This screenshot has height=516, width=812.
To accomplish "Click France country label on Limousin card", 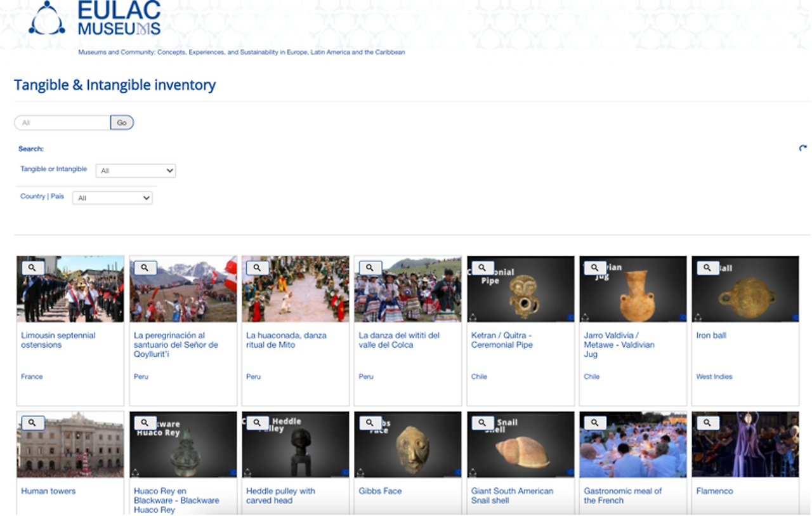I will click(32, 377).
